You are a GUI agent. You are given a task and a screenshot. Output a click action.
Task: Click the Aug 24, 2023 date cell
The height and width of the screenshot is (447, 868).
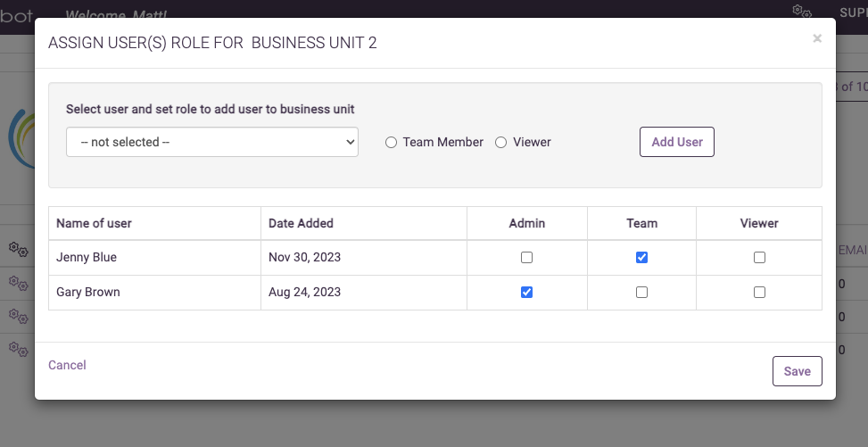pyautogui.click(x=364, y=293)
